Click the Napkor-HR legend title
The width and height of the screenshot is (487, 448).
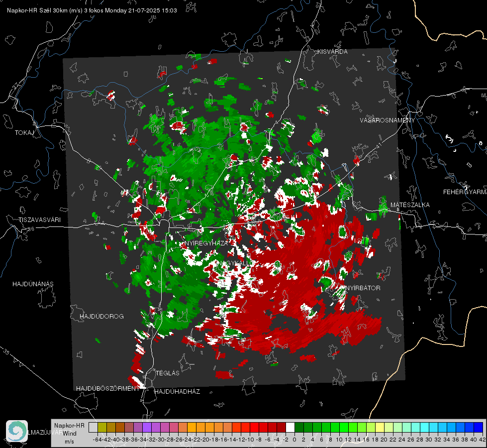[x=69, y=425]
